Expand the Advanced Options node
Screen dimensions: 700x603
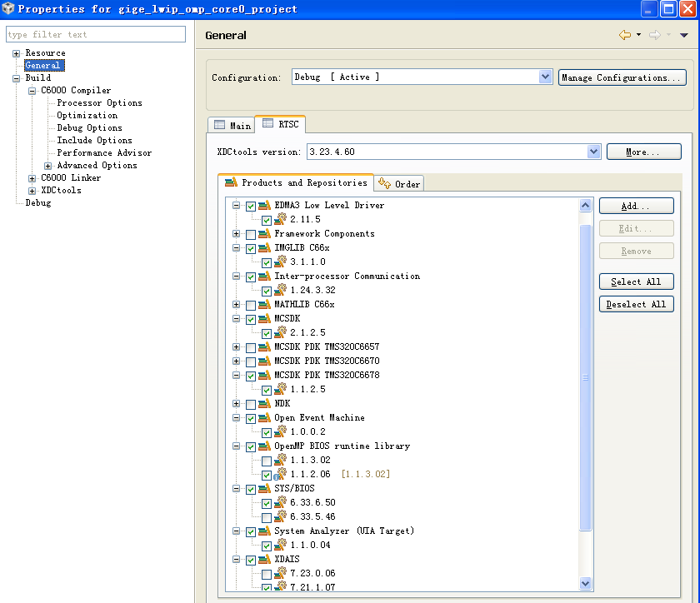coord(47,166)
